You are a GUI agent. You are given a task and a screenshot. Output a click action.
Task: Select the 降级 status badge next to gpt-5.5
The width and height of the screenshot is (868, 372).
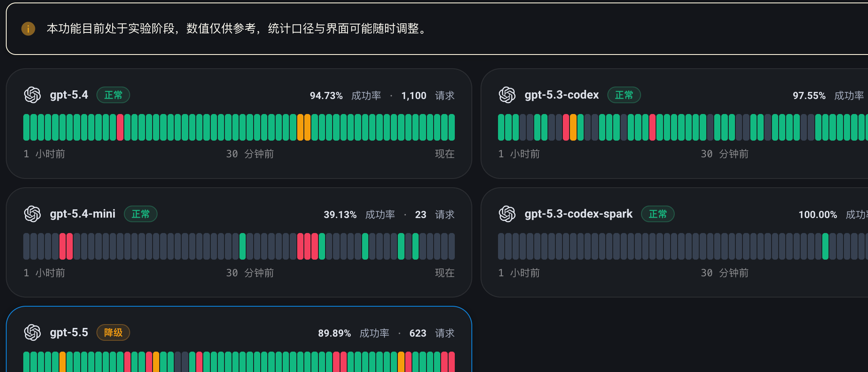tap(113, 332)
